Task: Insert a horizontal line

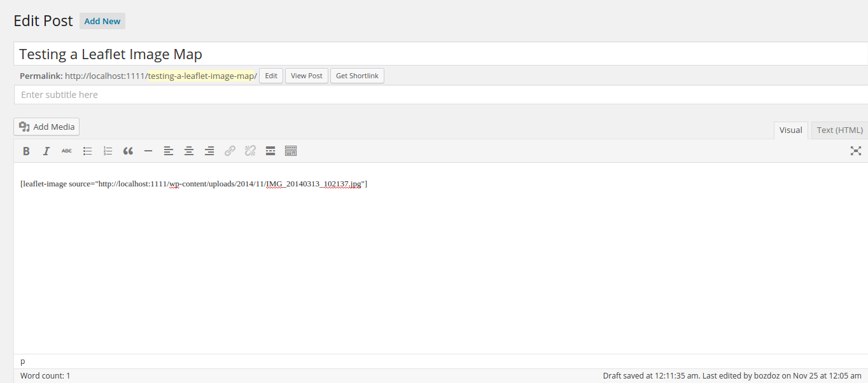Action: [148, 151]
